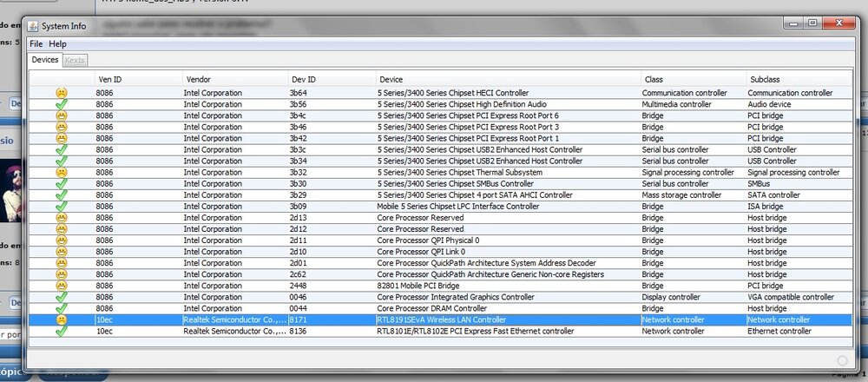
Task: Sort by the Ven ID column header
Action: tap(110, 79)
